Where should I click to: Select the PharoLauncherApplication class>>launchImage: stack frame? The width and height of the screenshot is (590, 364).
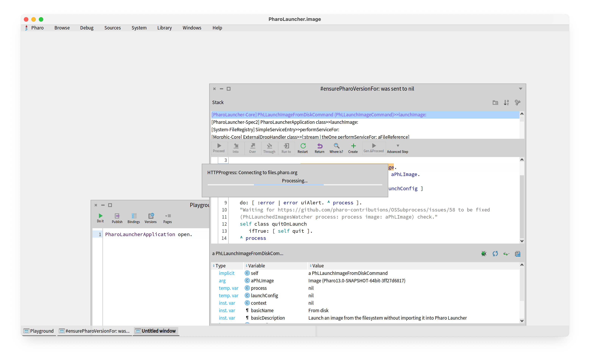coord(285,122)
